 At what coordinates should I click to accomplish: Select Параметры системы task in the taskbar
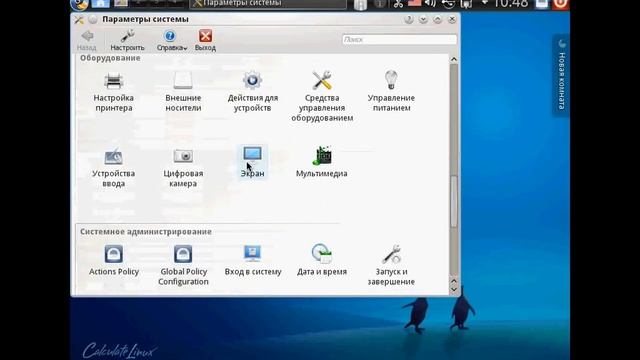pos(268,4)
